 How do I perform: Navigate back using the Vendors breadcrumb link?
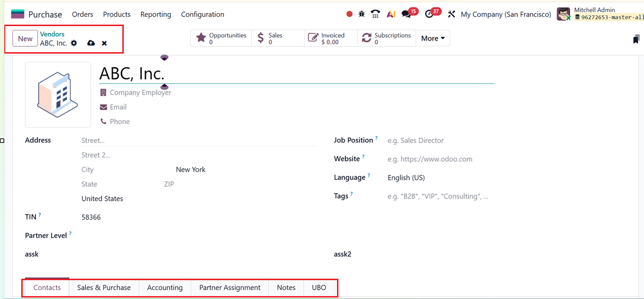pos(52,34)
